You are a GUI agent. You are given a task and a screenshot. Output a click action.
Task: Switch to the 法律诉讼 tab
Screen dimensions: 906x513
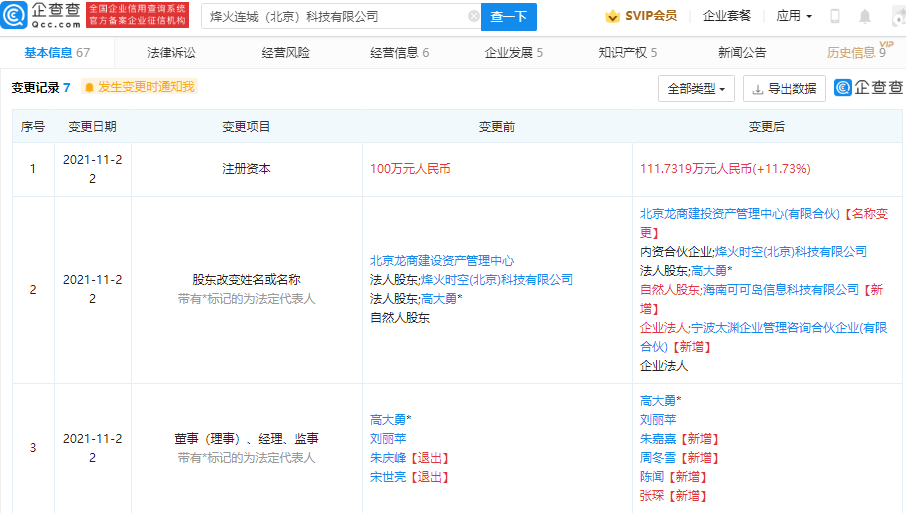coord(171,53)
